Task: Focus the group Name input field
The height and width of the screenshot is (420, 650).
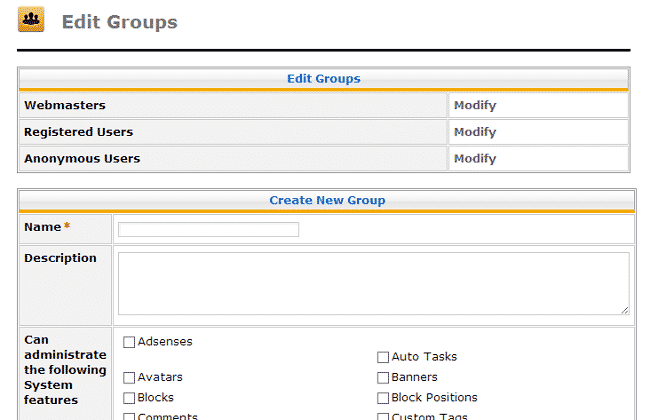Action: pos(208,229)
